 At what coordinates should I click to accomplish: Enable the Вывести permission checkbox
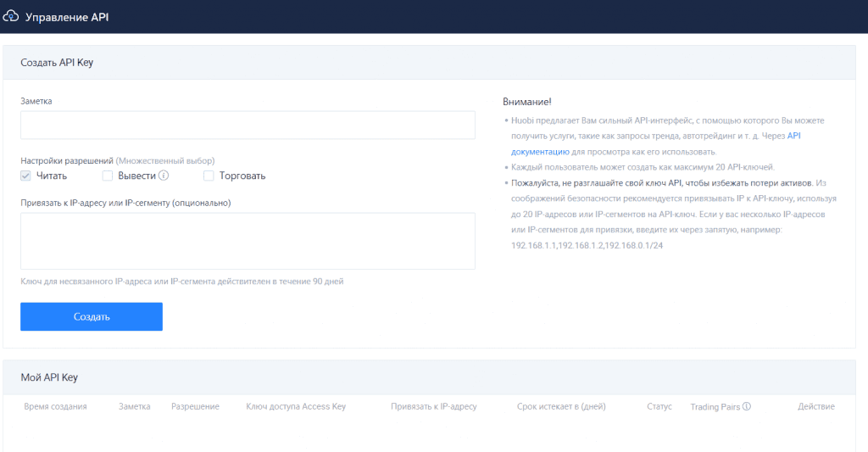pyautogui.click(x=108, y=176)
